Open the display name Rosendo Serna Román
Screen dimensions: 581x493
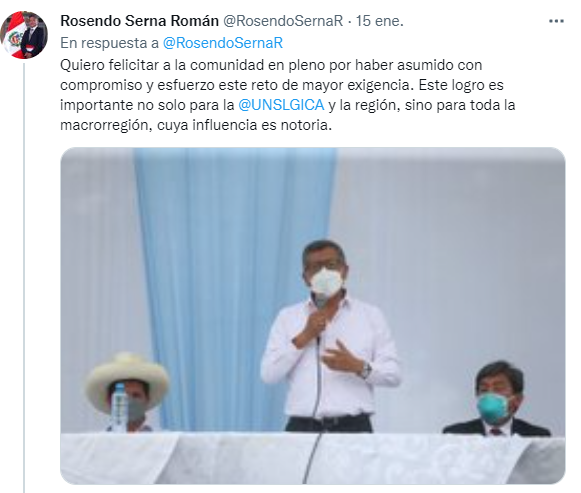[139, 21]
